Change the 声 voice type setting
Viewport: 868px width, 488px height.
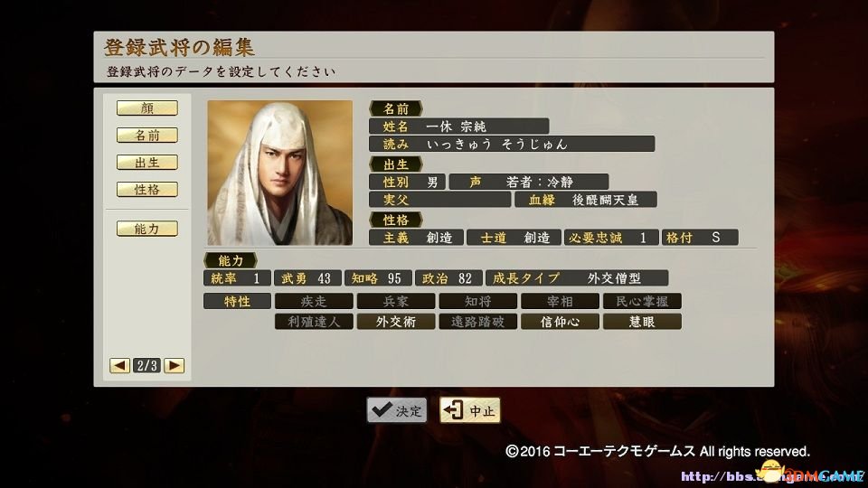pyautogui.click(x=529, y=182)
